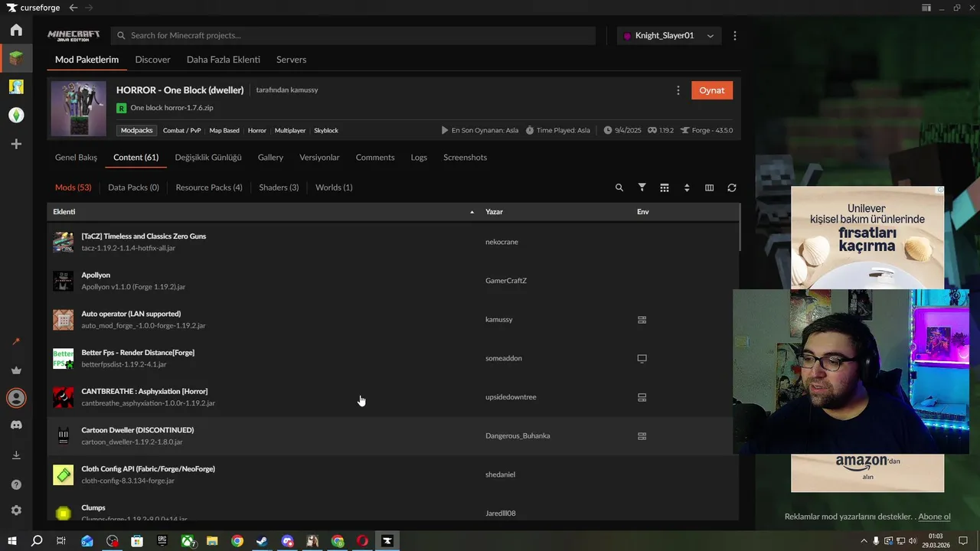The image size is (980, 551).
Task: Click the Skyblock category tag
Action: click(x=326, y=131)
